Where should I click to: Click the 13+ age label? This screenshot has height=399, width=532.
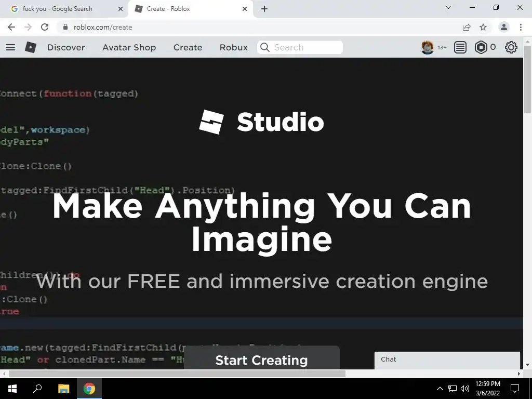442,47
